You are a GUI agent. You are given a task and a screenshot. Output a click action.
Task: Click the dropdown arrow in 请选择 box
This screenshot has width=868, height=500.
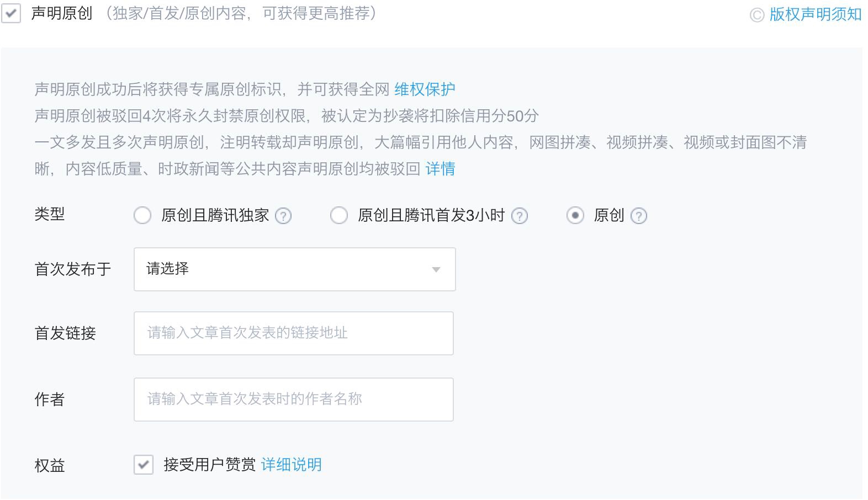[x=436, y=270]
